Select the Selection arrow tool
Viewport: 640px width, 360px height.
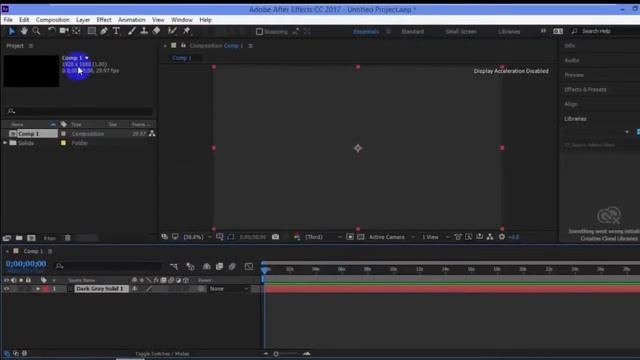coord(12,31)
